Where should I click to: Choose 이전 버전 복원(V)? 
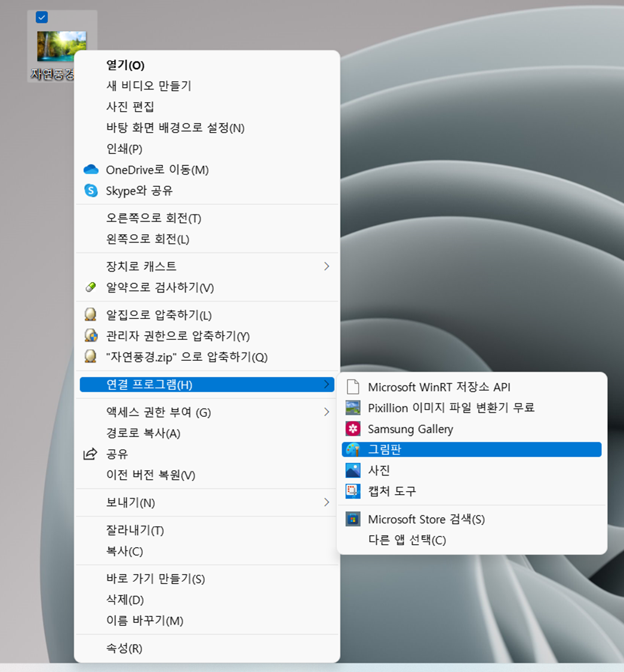(x=207, y=475)
